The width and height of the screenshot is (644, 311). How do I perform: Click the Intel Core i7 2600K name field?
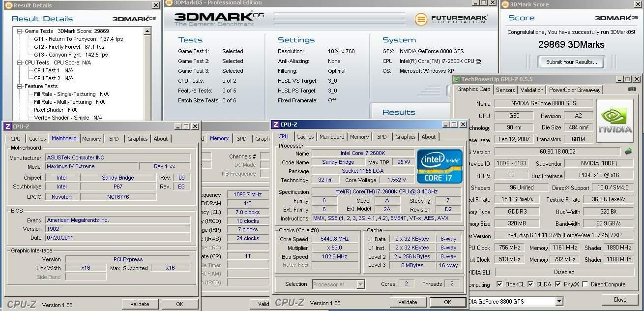point(362,153)
